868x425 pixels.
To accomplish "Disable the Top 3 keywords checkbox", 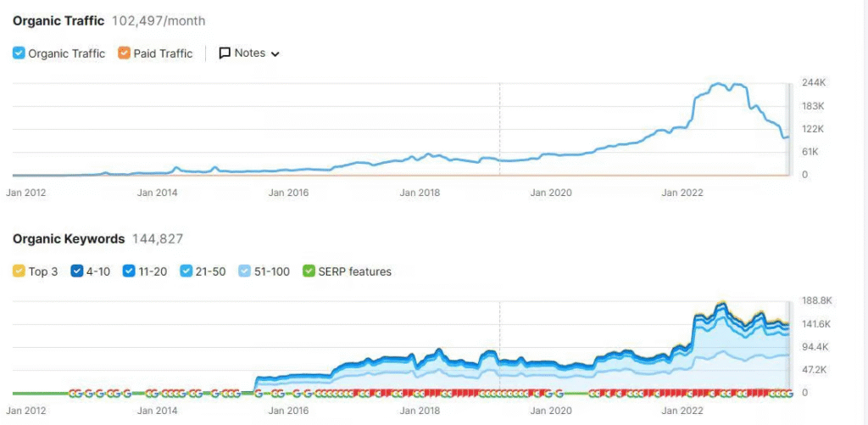I will pos(19,271).
